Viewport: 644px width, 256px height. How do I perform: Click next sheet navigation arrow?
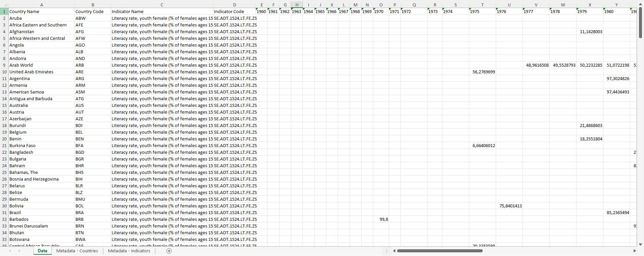(19, 251)
